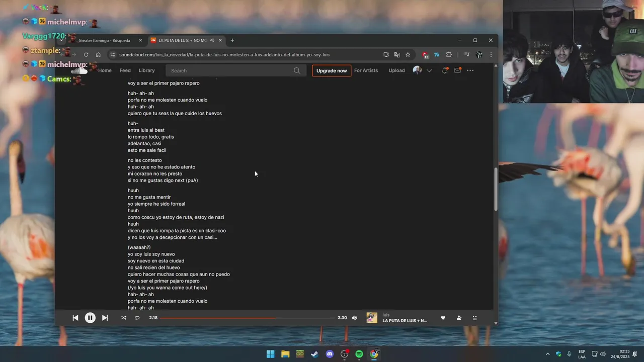Click the search magnifier icon

(x=297, y=70)
